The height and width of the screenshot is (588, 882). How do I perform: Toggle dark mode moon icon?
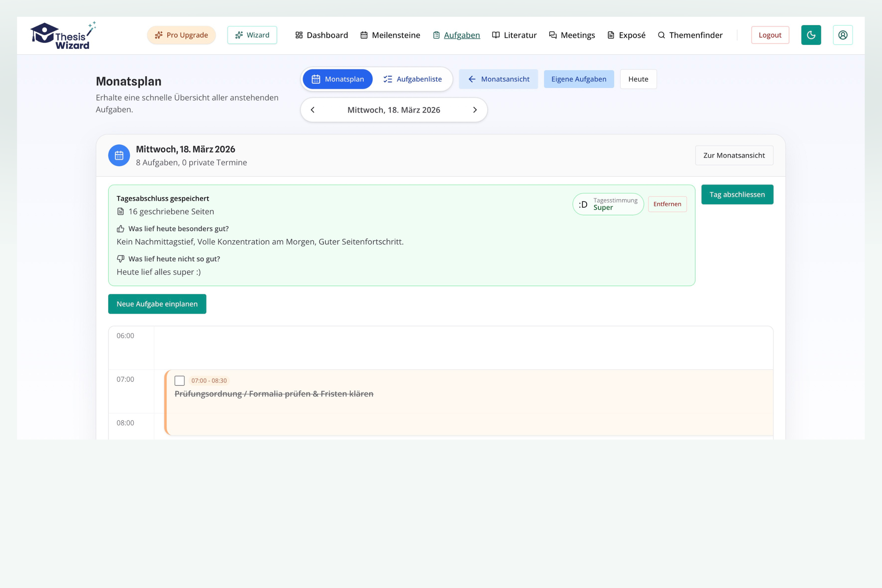click(x=811, y=35)
